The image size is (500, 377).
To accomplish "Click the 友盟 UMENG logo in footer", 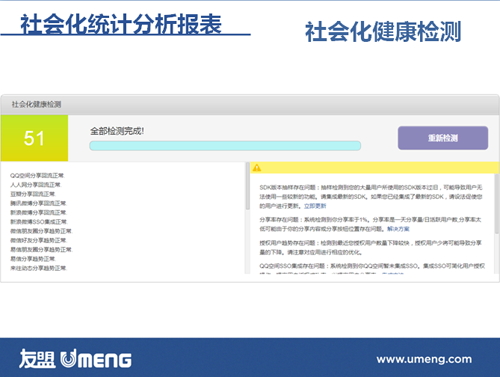I will point(75,359).
